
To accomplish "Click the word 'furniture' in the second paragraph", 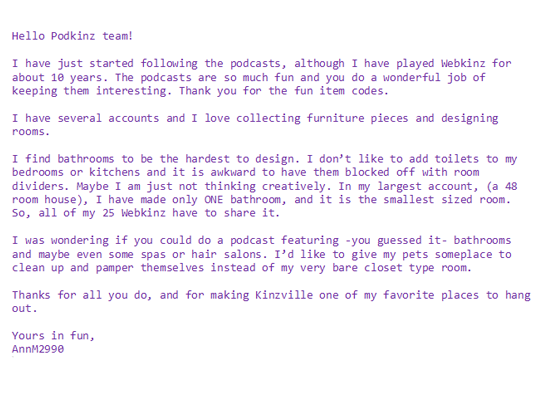I will click(x=335, y=118).
